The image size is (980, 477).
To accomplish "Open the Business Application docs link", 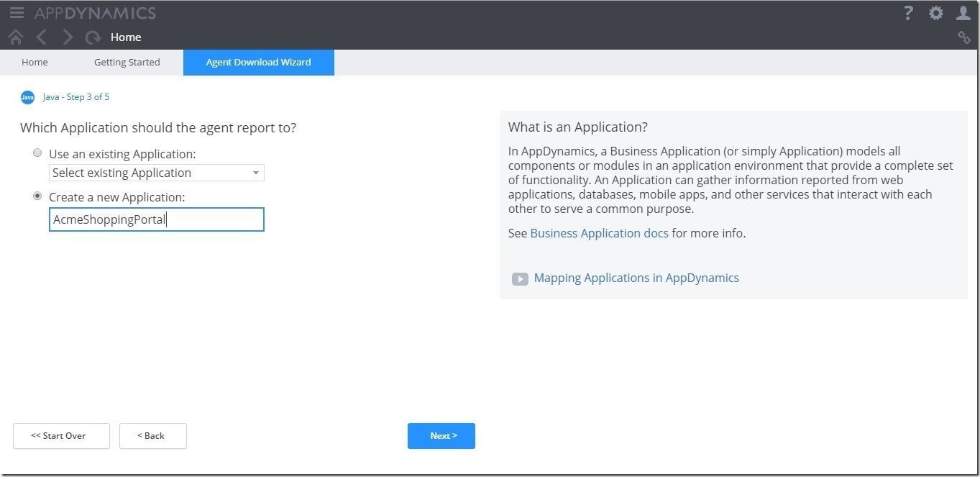I will click(x=599, y=233).
